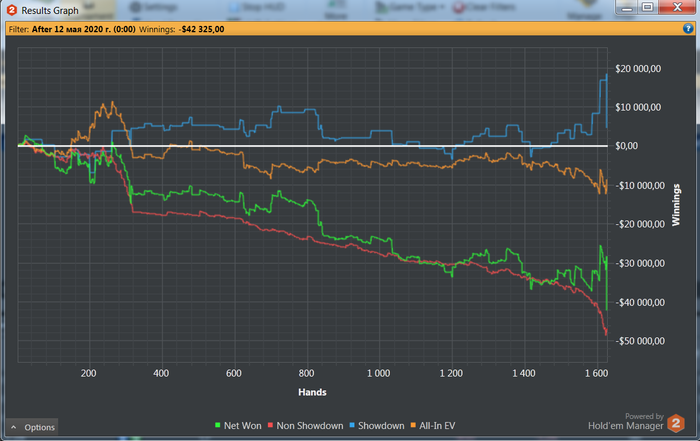Click the Net Won legend label
The height and width of the screenshot is (441, 700).
point(242,426)
